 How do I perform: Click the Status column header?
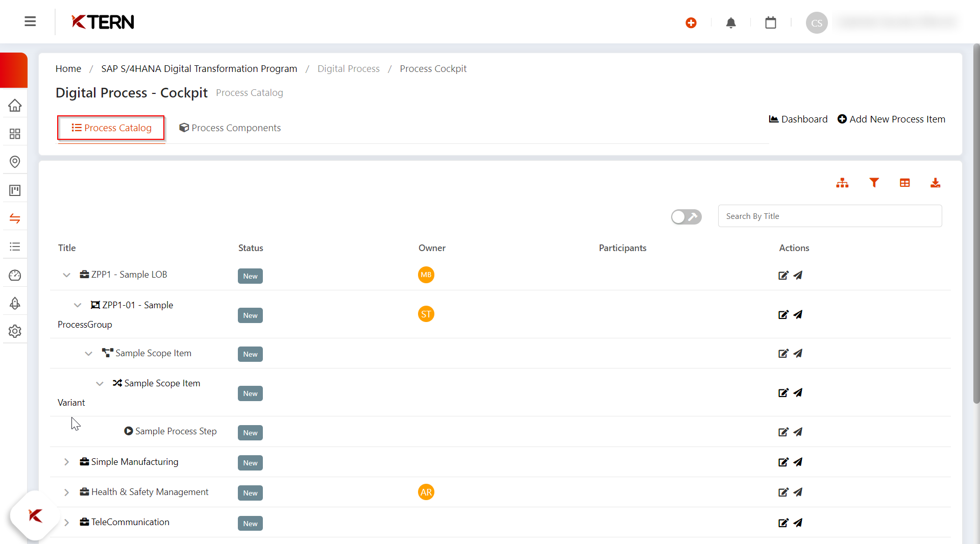tap(251, 248)
